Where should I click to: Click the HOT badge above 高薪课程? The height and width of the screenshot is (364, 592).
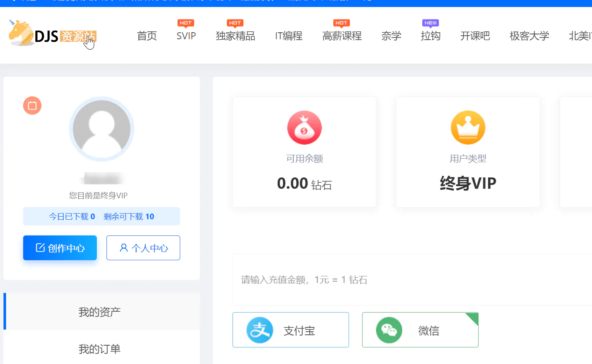click(x=342, y=23)
